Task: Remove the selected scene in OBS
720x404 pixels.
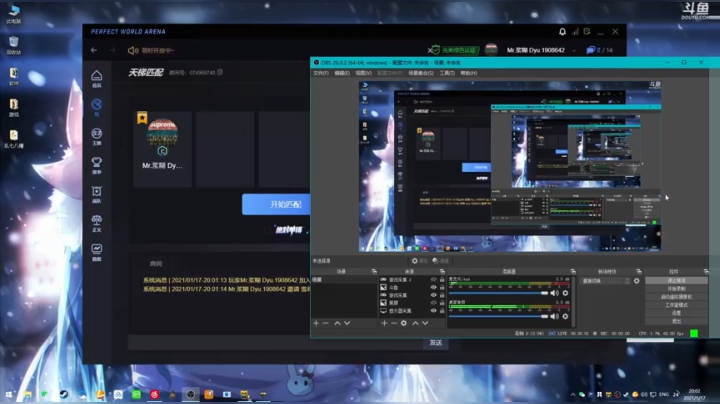Action: click(x=326, y=323)
